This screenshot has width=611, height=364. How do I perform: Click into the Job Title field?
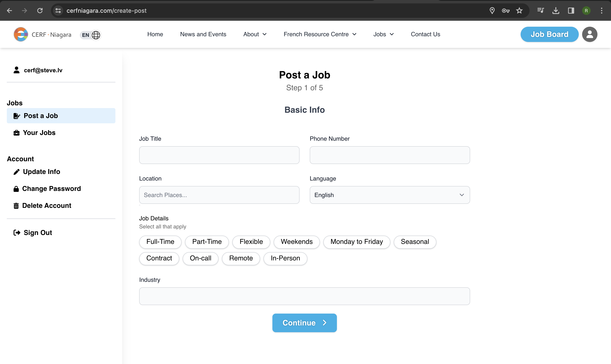pyautogui.click(x=219, y=155)
